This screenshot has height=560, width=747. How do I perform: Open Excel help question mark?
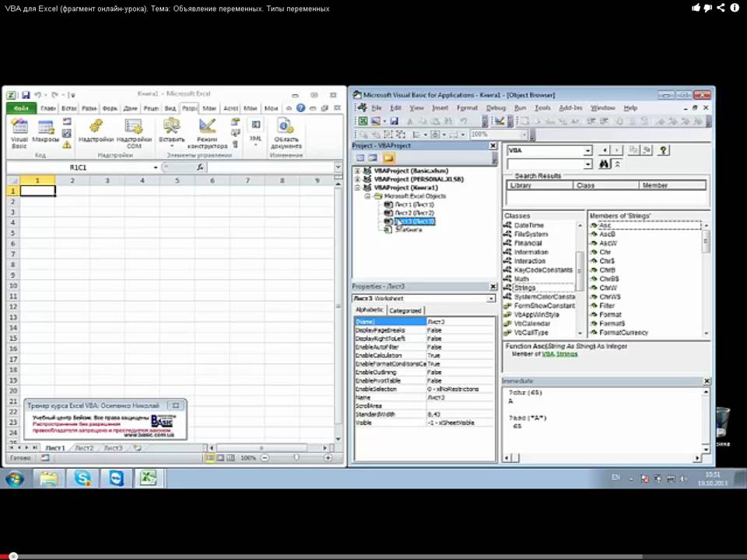pos(300,108)
